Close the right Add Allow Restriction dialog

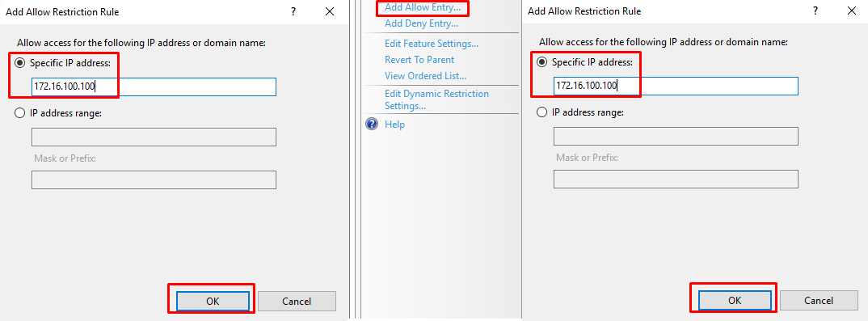pyautogui.click(x=852, y=11)
